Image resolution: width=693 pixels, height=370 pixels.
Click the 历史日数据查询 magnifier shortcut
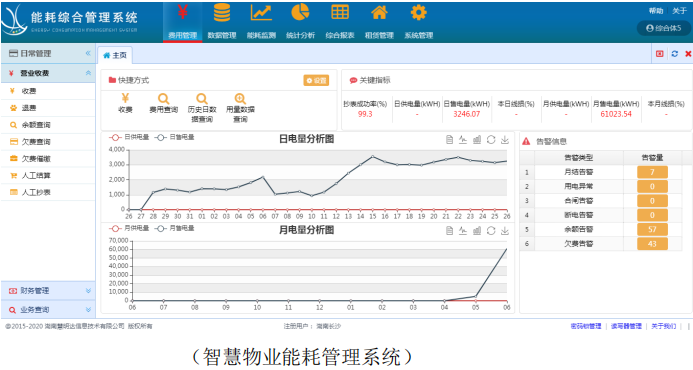pos(202,99)
